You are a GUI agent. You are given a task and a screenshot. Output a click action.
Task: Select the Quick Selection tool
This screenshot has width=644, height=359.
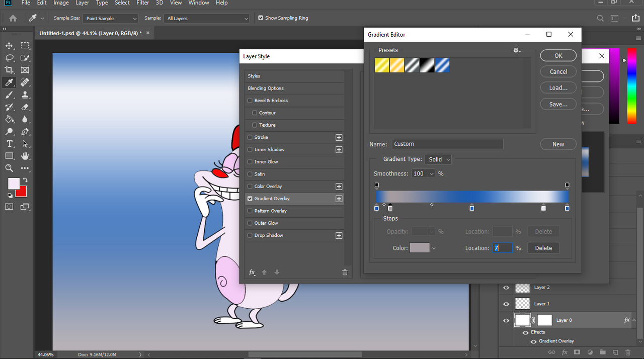point(25,58)
